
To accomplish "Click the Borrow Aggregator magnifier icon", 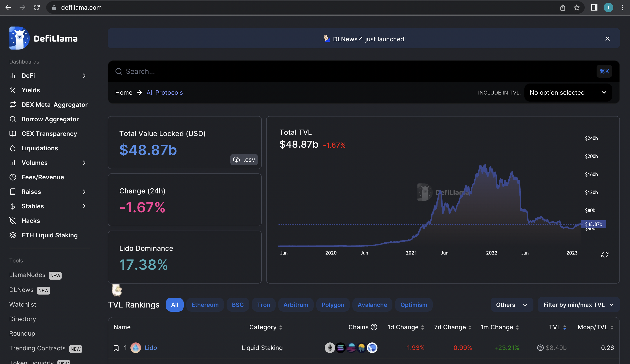I will tap(13, 119).
